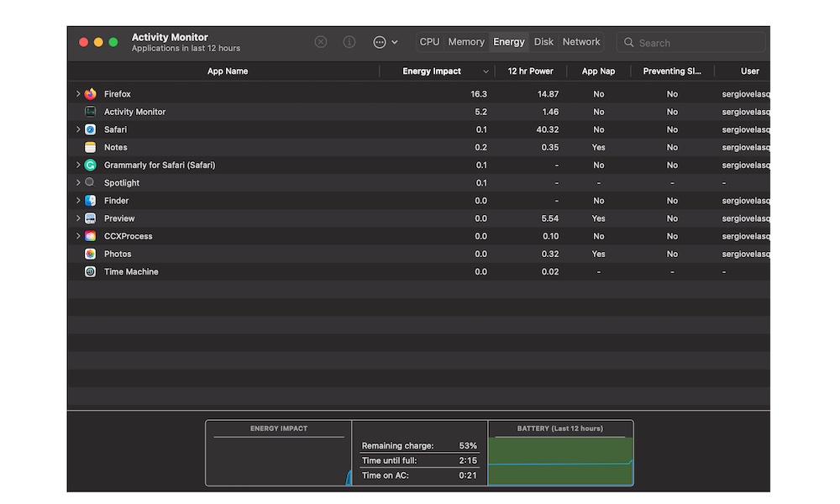The height and width of the screenshot is (504, 840).
Task: Click the Notes app icon
Action: coord(91,147)
